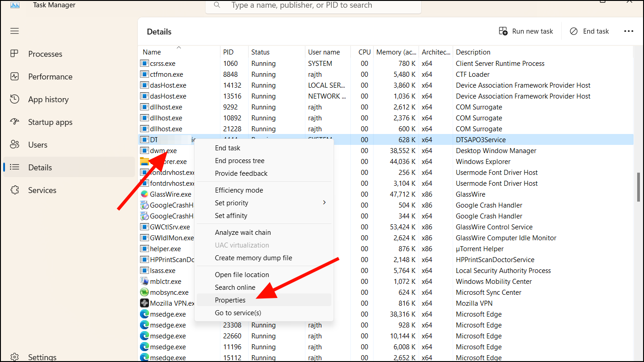Toggle the Name column sort arrow

179,47
